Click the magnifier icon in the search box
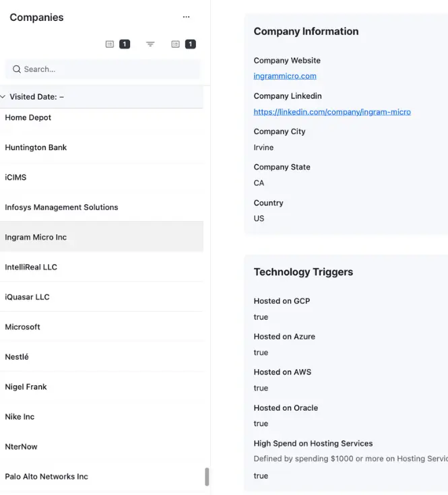This screenshot has height=495, width=448. click(17, 69)
